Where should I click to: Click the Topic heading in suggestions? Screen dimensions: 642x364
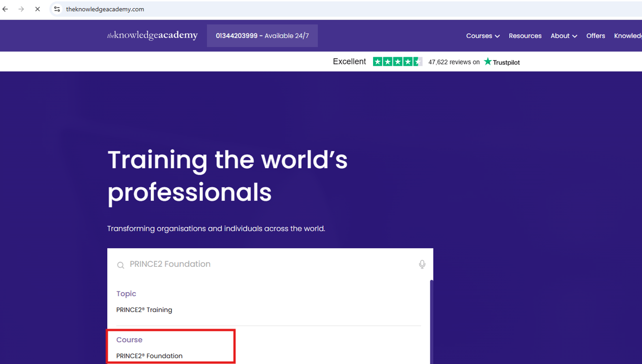coord(126,294)
